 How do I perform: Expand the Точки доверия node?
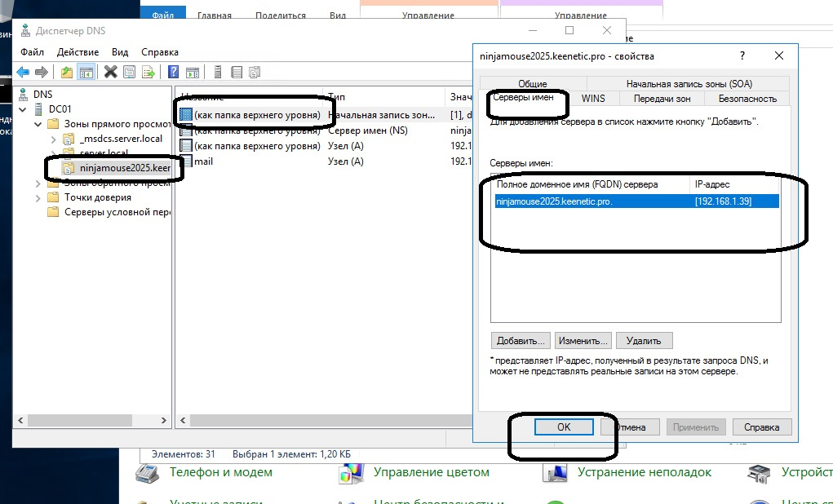tap(38, 198)
